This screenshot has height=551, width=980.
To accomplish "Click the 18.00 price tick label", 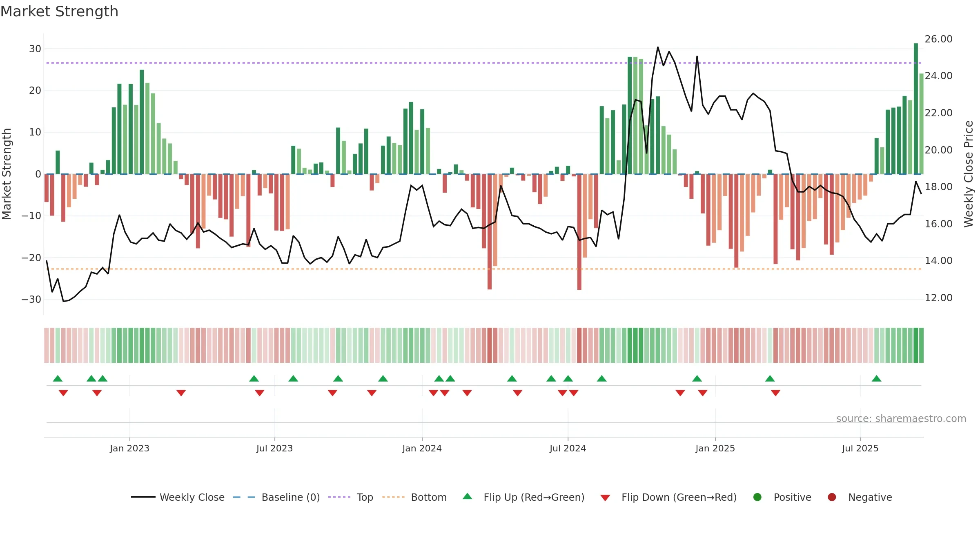I will click(x=938, y=187).
